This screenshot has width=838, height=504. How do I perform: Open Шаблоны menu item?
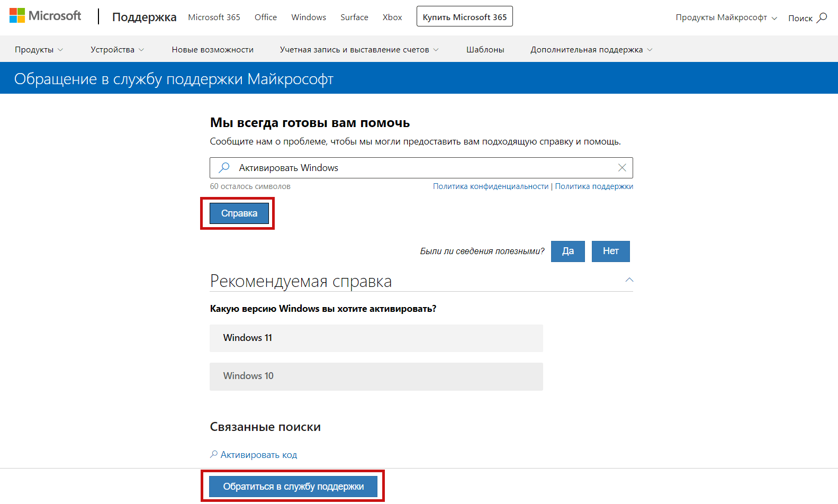pyautogui.click(x=485, y=50)
